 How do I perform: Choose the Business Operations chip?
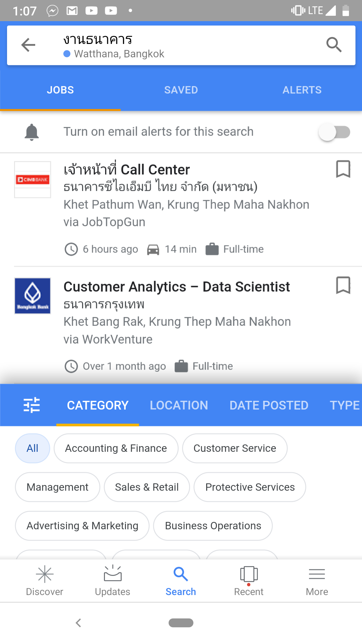tap(213, 526)
